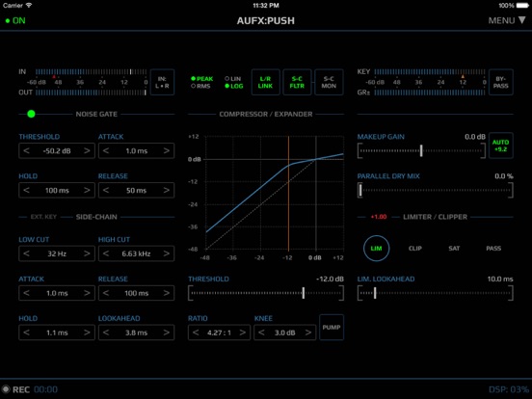The width and height of the screenshot is (532, 399).
Task: Click the +1.00 limiter ceiling value
Action: point(379,217)
